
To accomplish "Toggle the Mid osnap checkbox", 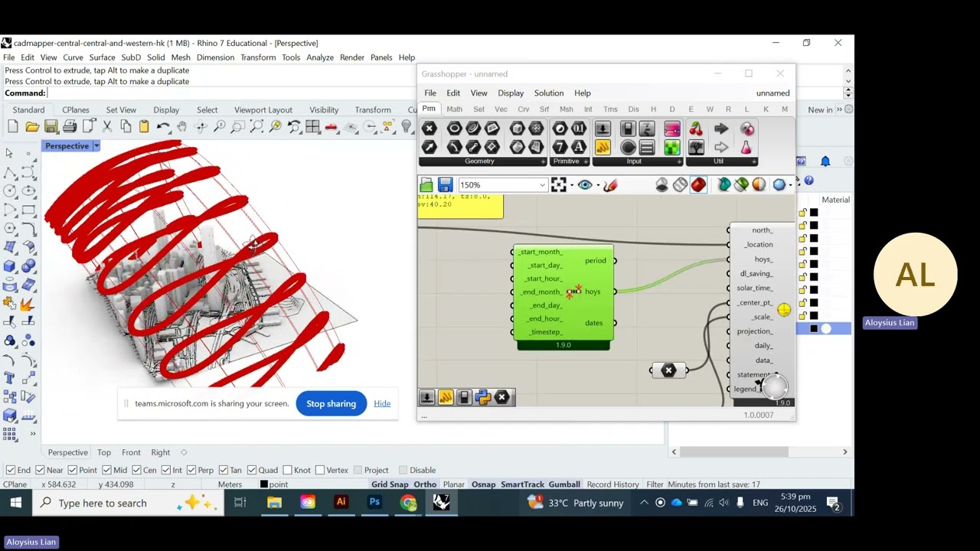I will (106, 470).
